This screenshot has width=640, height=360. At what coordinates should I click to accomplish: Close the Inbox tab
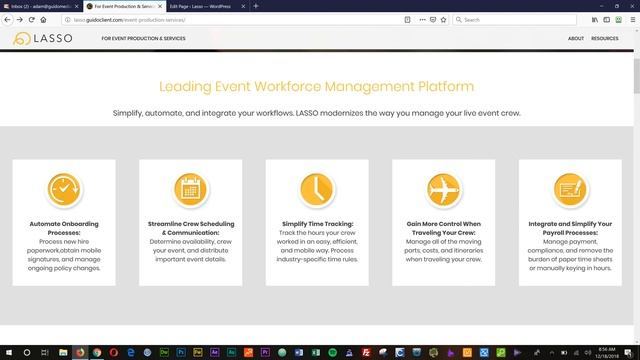pos(76,7)
